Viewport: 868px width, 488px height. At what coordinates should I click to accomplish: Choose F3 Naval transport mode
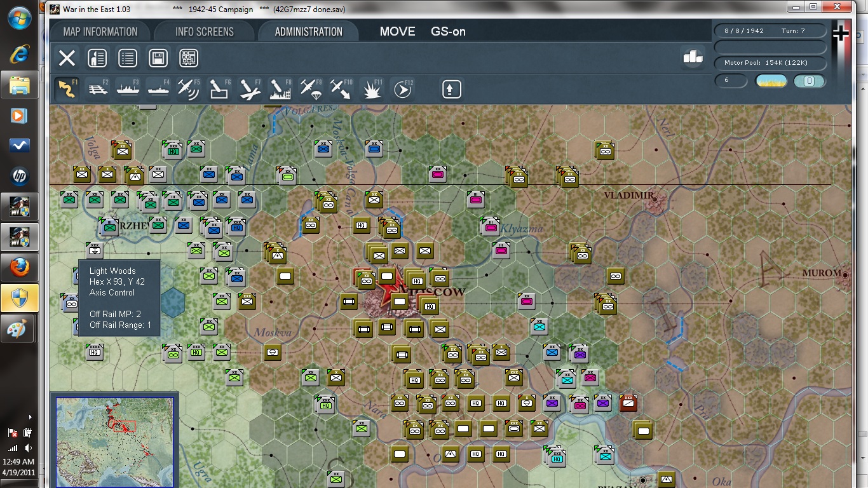pos(128,89)
